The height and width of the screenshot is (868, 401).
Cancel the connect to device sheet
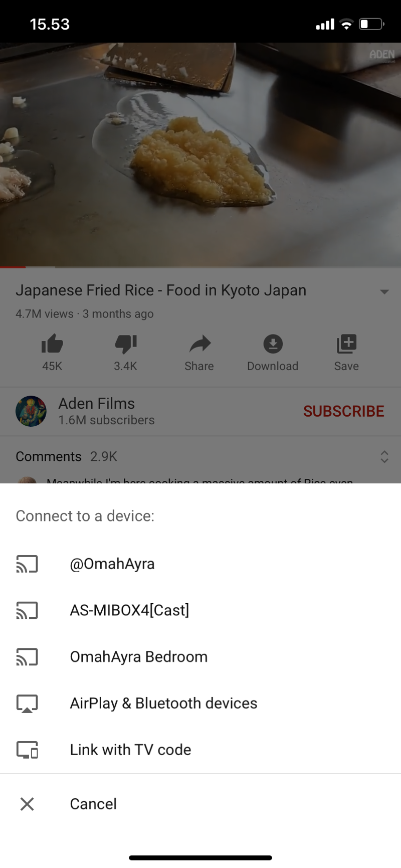pyautogui.click(x=200, y=804)
